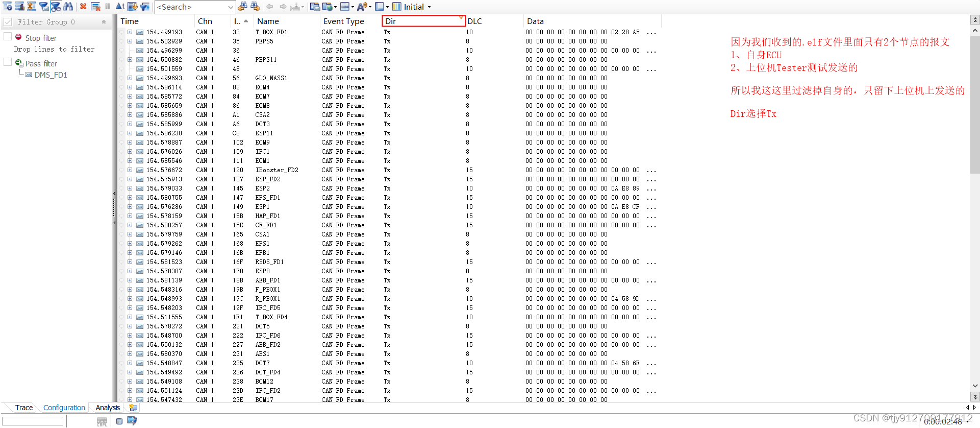
Task: Click the column filter funnel icon
Action: point(145,7)
